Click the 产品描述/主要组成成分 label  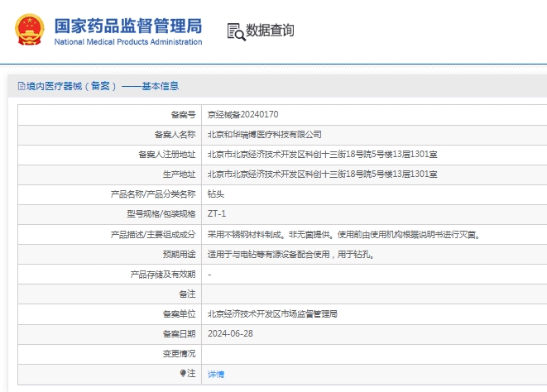pyautogui.click(x=153, y=235)
